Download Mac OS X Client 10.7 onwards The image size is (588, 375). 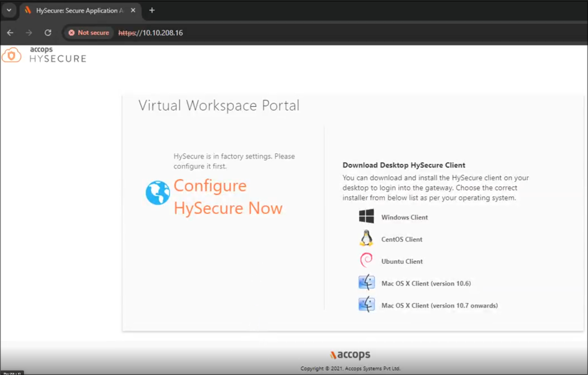pos(440,305)
